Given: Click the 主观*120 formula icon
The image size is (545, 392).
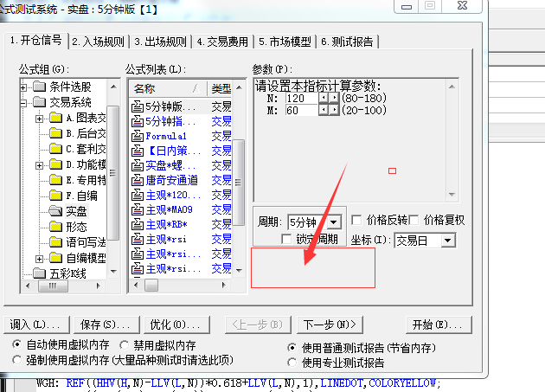Looking at the screenshot, I should 138,195.
